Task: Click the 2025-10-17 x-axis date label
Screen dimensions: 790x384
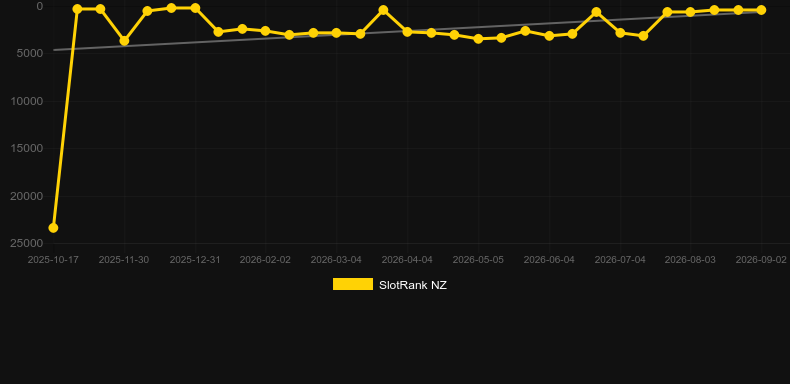Action: [53, 260]
